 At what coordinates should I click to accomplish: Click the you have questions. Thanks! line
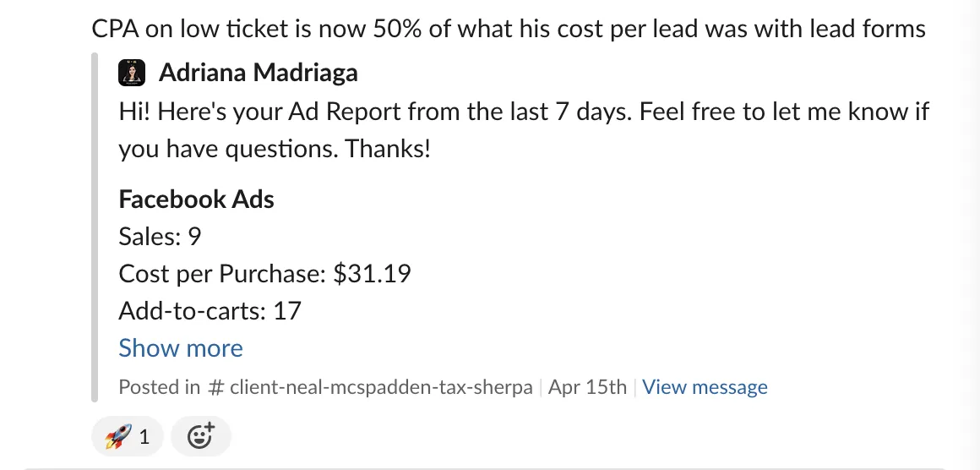275,150
